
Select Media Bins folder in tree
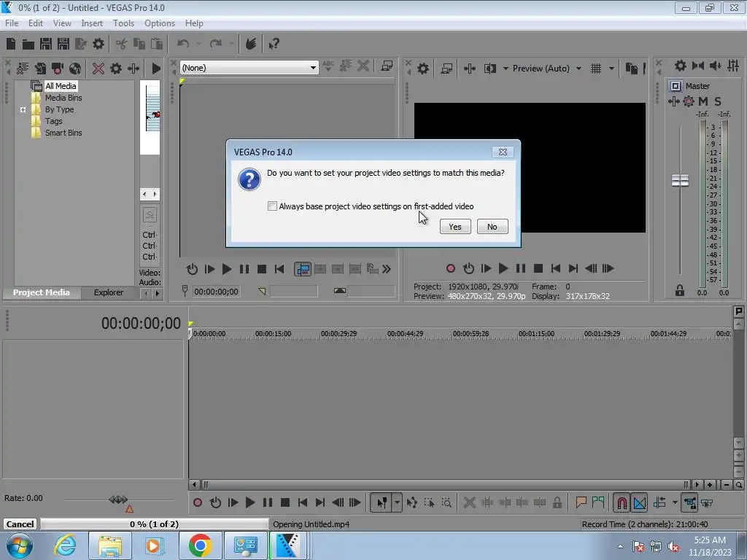pyautogui.click(x=63, y=98)
